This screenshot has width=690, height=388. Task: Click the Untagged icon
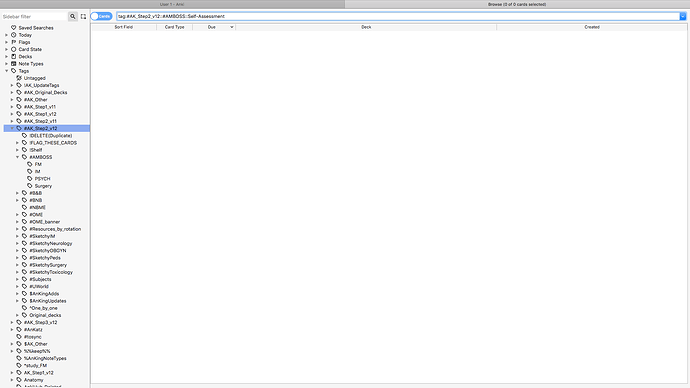point(19,78)
